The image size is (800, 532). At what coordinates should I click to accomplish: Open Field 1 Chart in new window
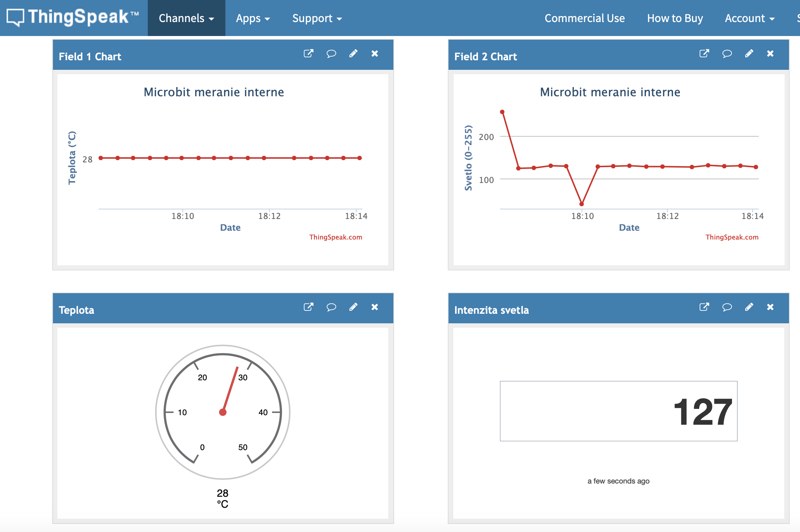(x=308, y=54)
